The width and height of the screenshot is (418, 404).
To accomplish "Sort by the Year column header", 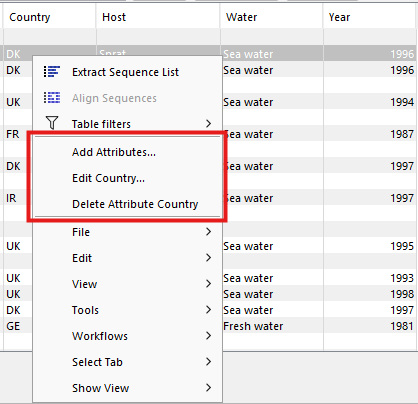I will tap(369, 17).
